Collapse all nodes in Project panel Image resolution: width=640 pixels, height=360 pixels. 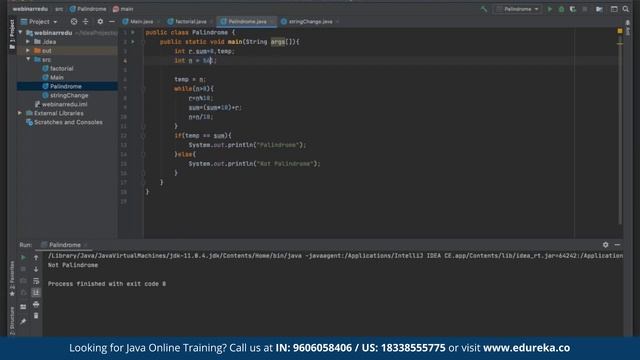pyautogui.click(x=86, y=22)
